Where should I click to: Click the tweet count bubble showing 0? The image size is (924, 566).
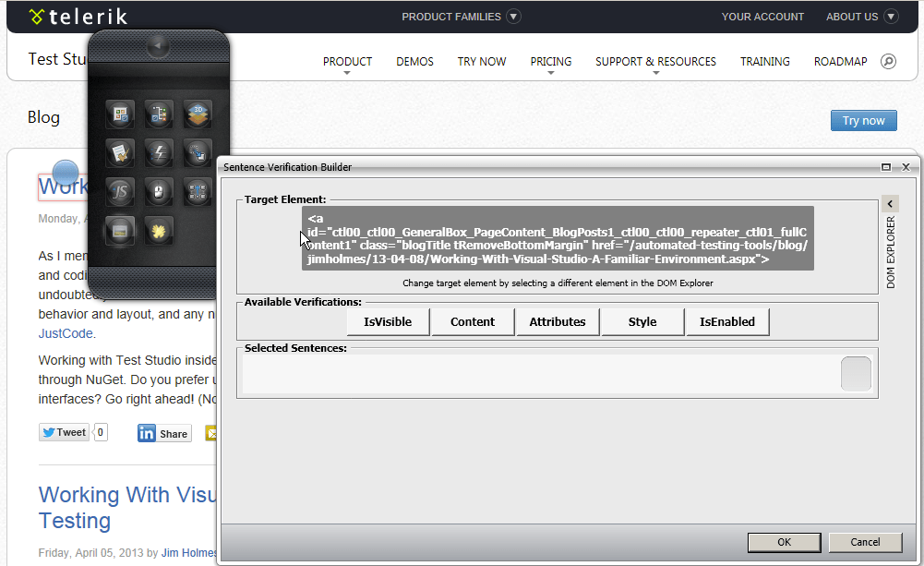tap(101, 432)
